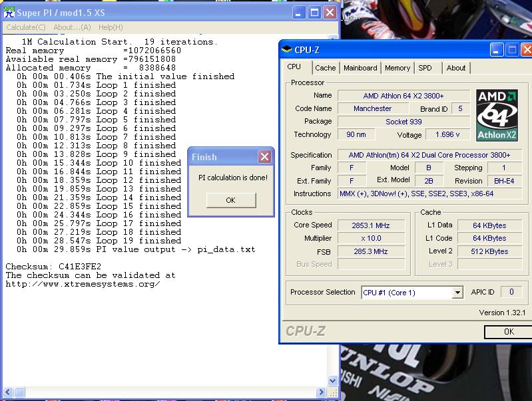Click the Loop 1 finished line

tap(97, 85)
